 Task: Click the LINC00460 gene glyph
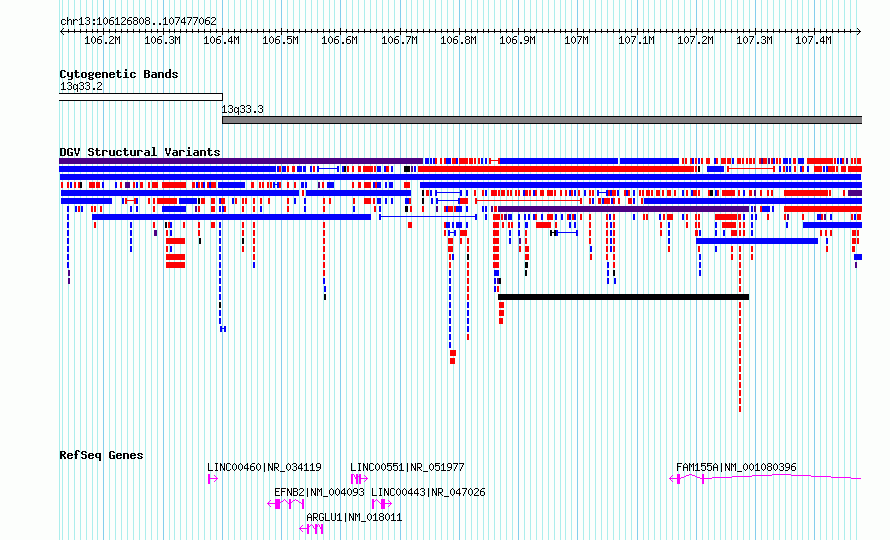pyautogui.click(x=213, y=479)
